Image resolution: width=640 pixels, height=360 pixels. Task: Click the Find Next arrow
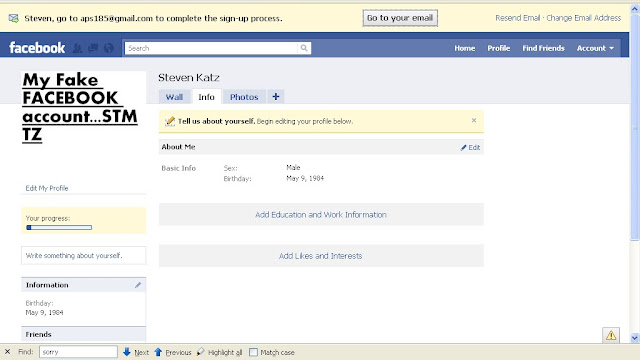(x=127, y=352)
